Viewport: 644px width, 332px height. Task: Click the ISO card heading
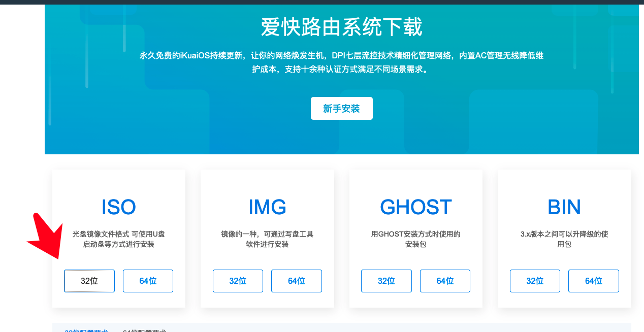pyautogui.click(x=119, y=207)
